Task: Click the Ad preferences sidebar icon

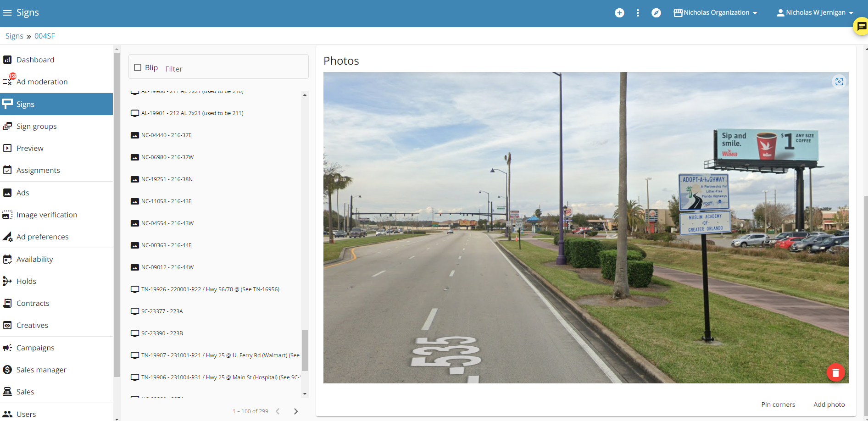Action: [7, 237]
